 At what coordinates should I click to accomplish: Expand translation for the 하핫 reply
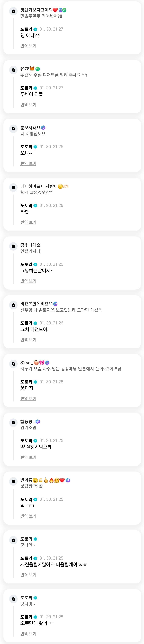tap(28, 222)
